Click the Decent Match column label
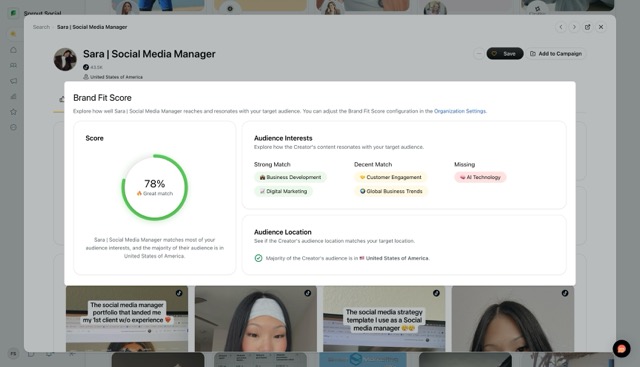Image resolution: width=640 pixels, height=367 pixels. click(373, 164)
